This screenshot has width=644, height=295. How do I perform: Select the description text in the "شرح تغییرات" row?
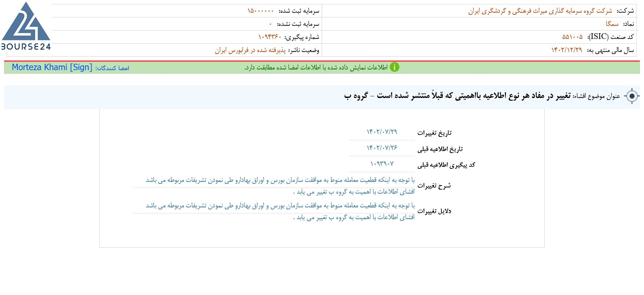click(280, 186)
